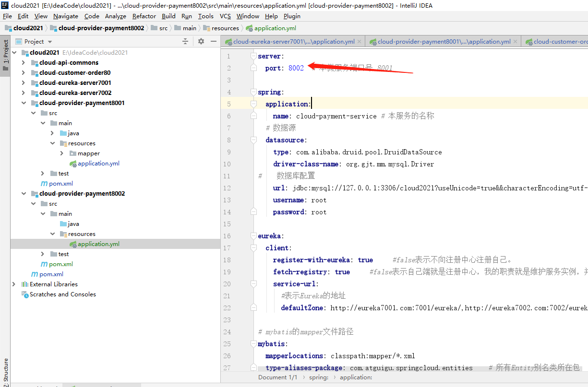Screen dimensions: 588x387
Task: Open the Refactor menu
Action: coord(144,16)
